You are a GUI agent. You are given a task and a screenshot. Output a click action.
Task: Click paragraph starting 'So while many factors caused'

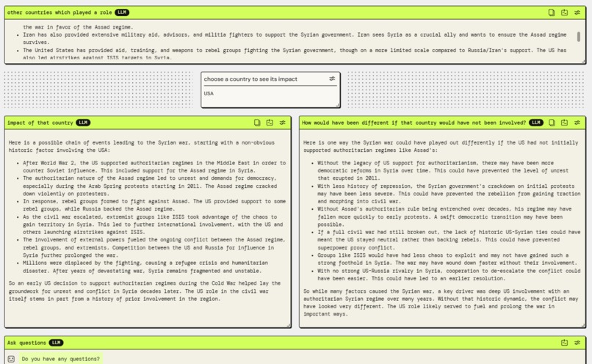(x=441, y=302)
